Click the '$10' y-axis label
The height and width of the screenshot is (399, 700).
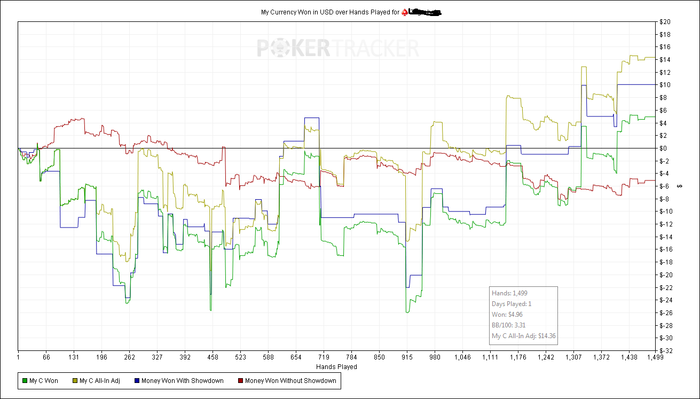tap(664, 85)
